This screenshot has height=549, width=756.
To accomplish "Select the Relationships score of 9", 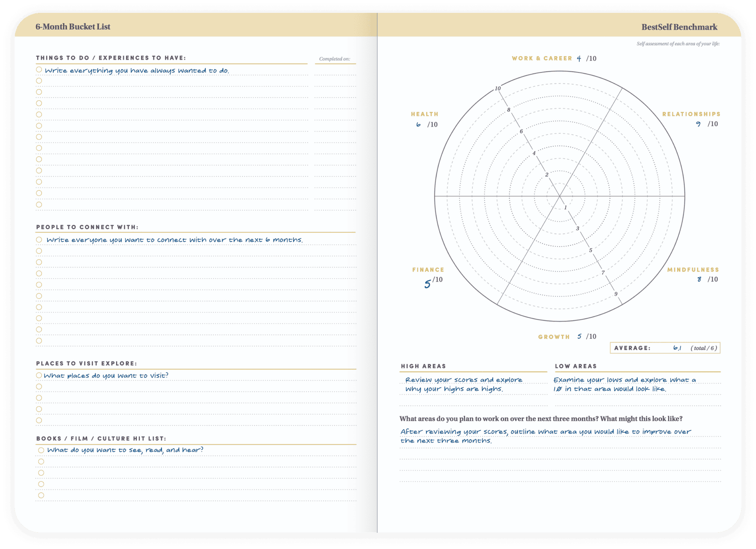I will coord(698,124).
